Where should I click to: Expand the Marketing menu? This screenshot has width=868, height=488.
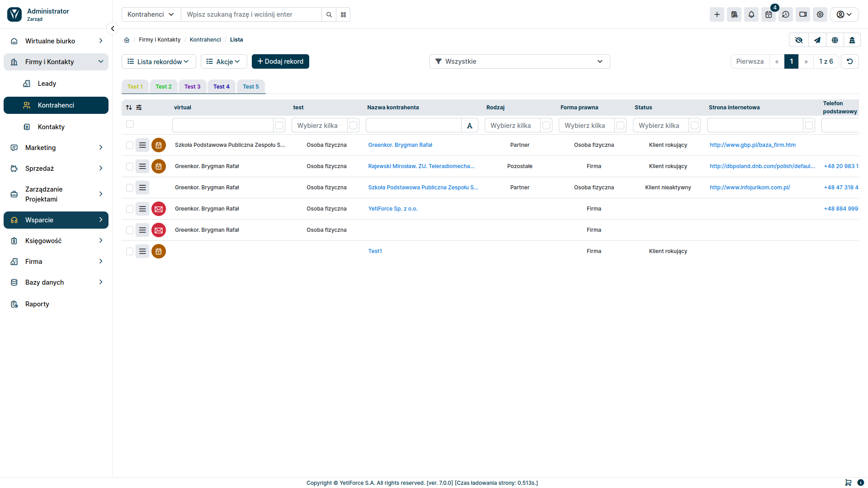pos(56,148)
